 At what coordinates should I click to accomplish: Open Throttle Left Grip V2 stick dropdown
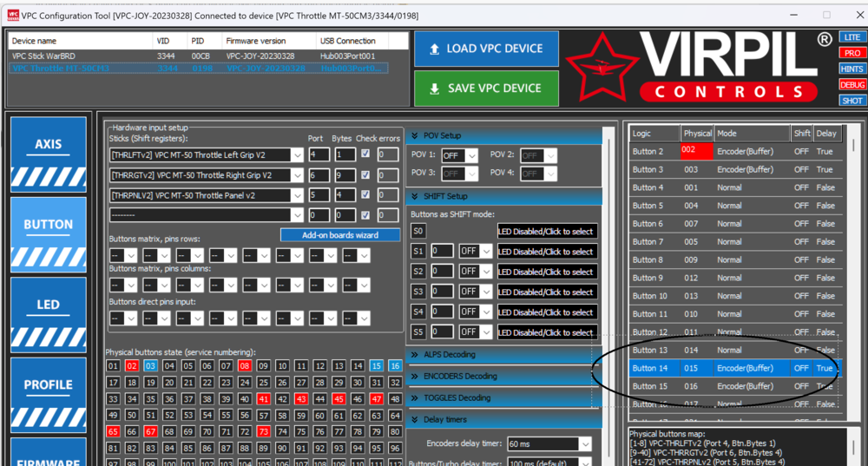[297, 155]
